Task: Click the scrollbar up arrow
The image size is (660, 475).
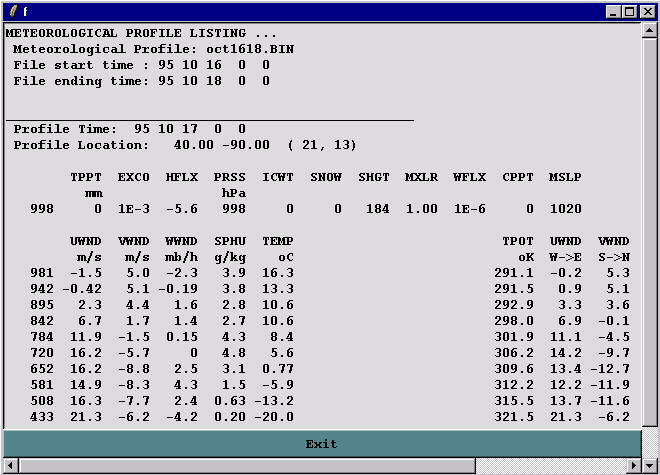Action: tap(648, 31)
